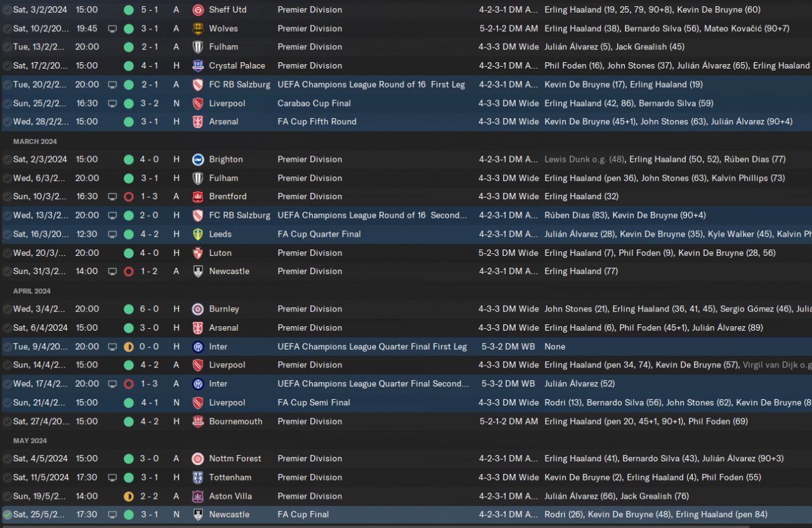
Task: Click the green check icon on FA Cup Final row
Action: coord(7,515)
